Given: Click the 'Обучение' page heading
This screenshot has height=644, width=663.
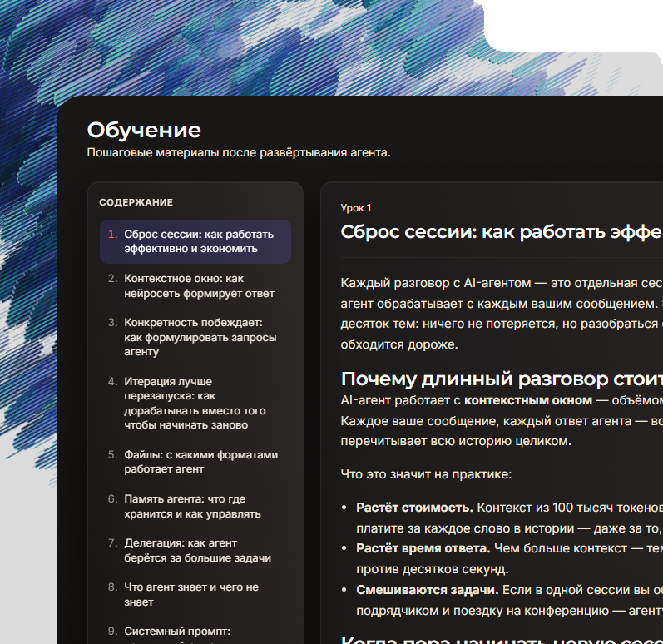Looking at the screenshot, I should (144, 130).
